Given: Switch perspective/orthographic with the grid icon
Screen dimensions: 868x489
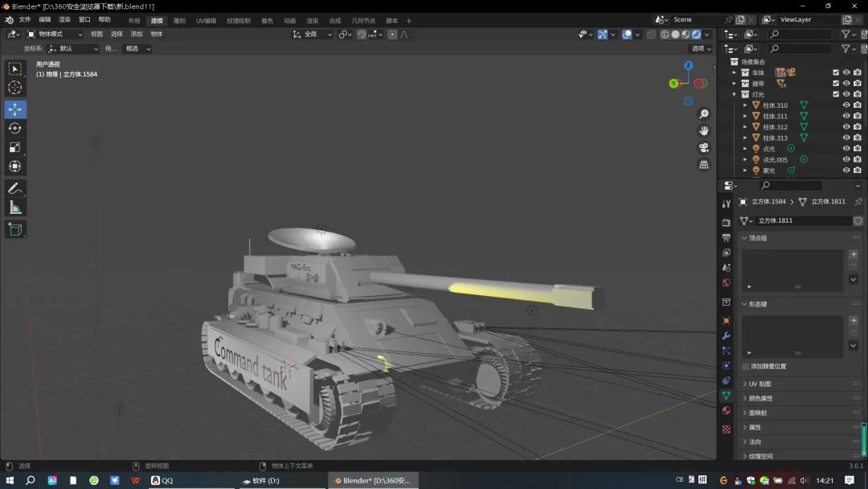Looking at the screenshot, I should (703, 165).
